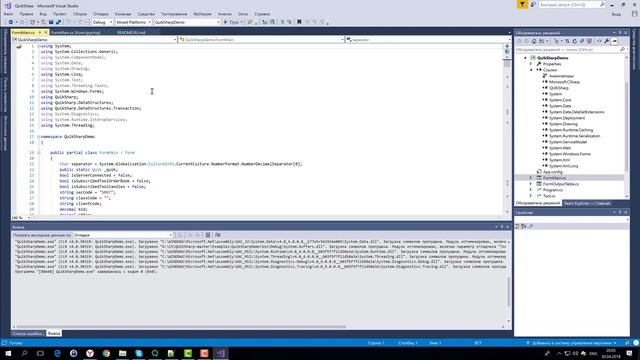Expand the Program.cs node

point(531,190)
